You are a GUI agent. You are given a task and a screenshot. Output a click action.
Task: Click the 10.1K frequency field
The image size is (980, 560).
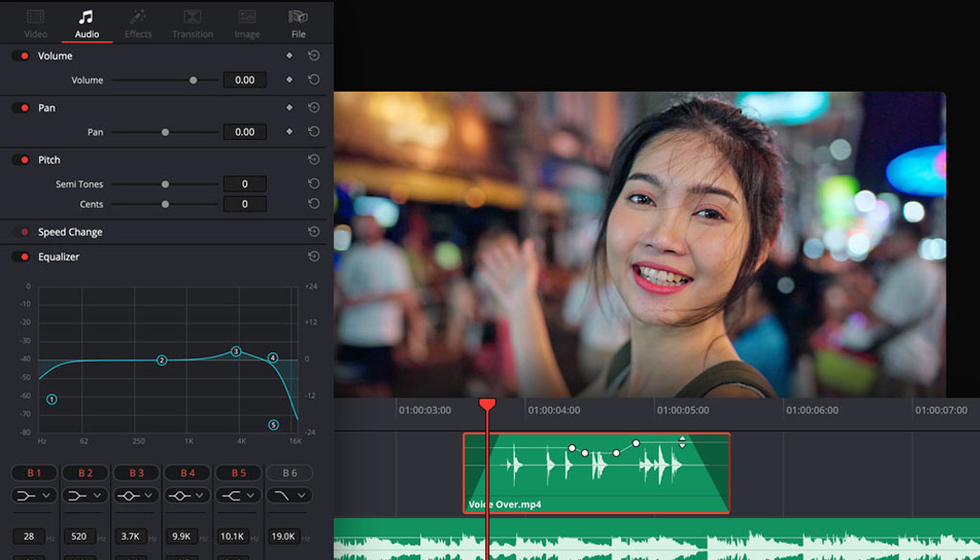pyautogui.click(x=234, y=536)
